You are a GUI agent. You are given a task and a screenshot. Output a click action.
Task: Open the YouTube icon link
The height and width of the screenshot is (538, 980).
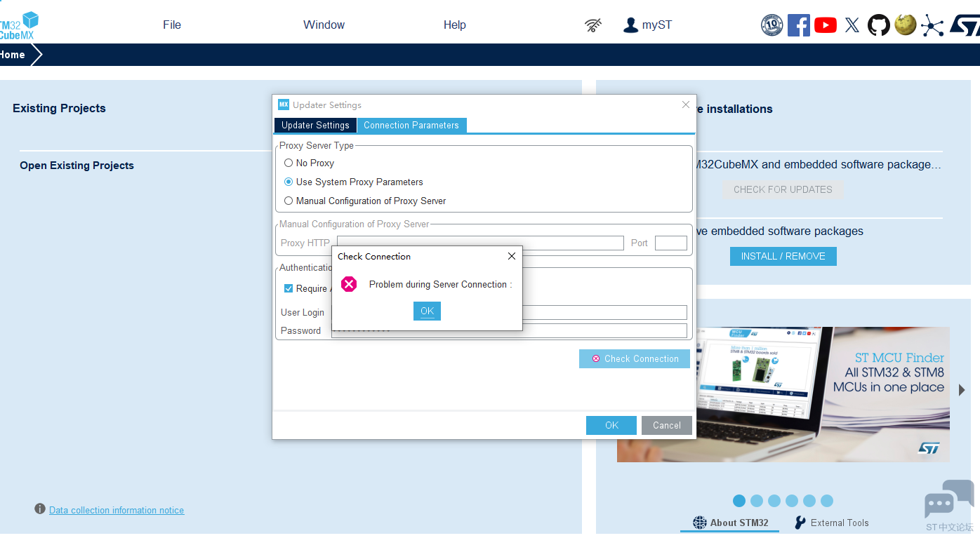pyautogui.click(x=825, y=25)
